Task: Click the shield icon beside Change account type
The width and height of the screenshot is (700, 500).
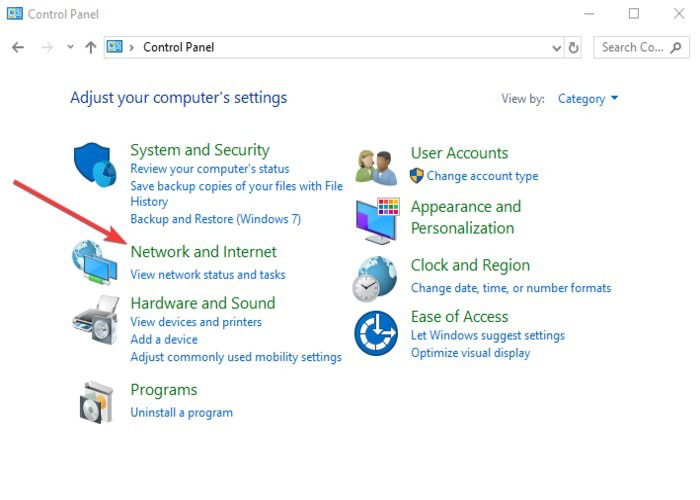Action: tap(416, 175)
